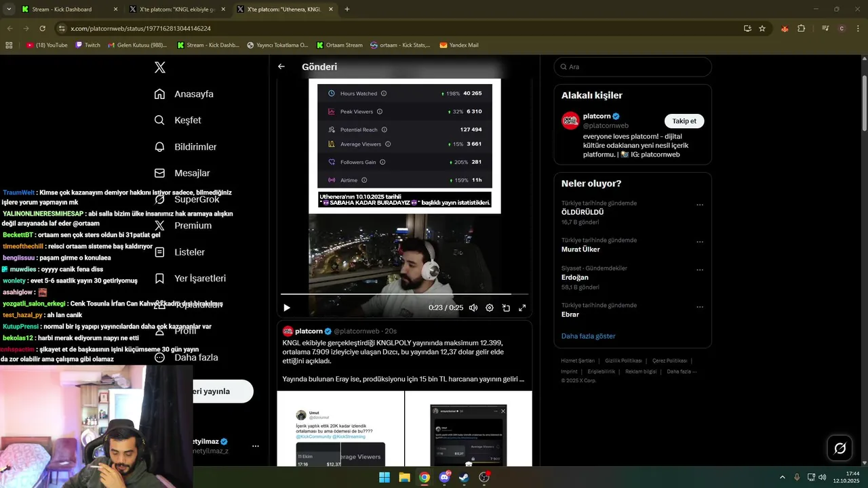
Task: Open the ÖLDÜRÜLDÜ trending topic
Action: pyautogui.click(x=583, y=212)
